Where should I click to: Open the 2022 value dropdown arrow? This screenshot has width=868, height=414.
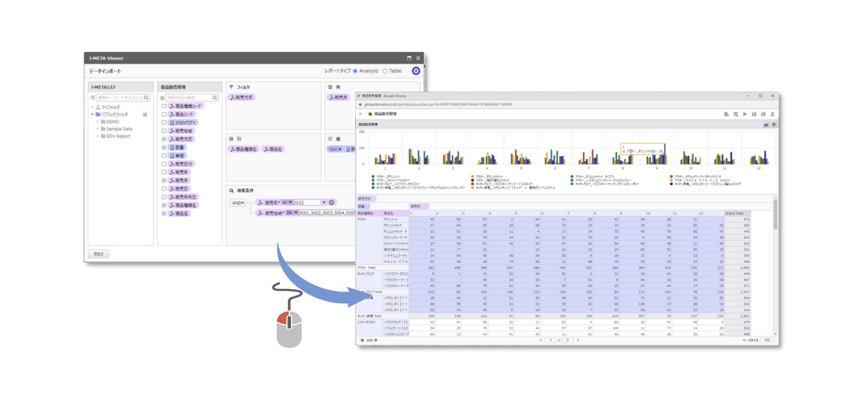324,202
